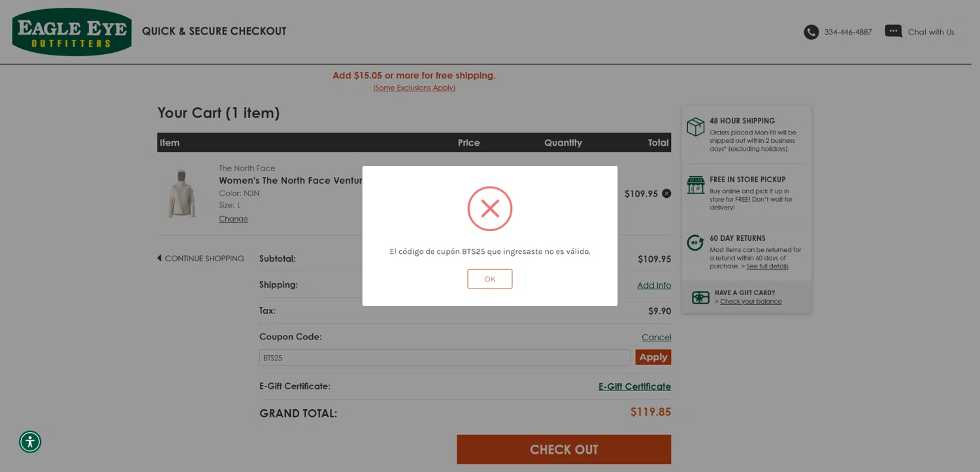
Task: Open See full details returns link
Action: click(x=767, y=266)
